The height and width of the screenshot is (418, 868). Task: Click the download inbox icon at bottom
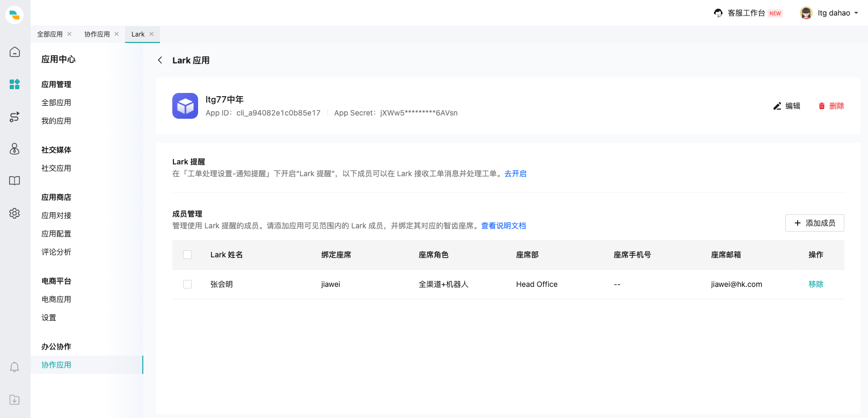pyautogui.click(x=14, y=400)
